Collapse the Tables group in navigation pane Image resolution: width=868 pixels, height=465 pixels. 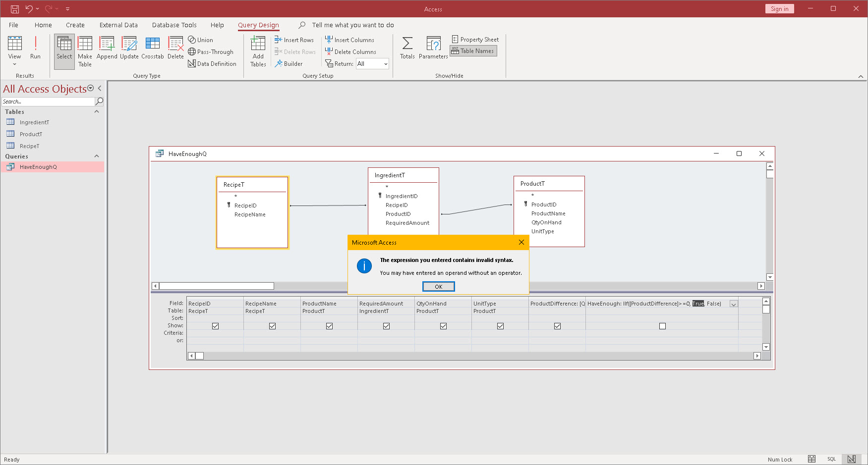(x=96, y=111)
